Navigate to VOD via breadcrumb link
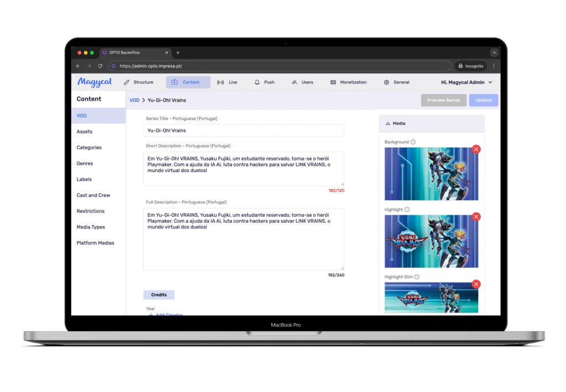 point(134,100)
